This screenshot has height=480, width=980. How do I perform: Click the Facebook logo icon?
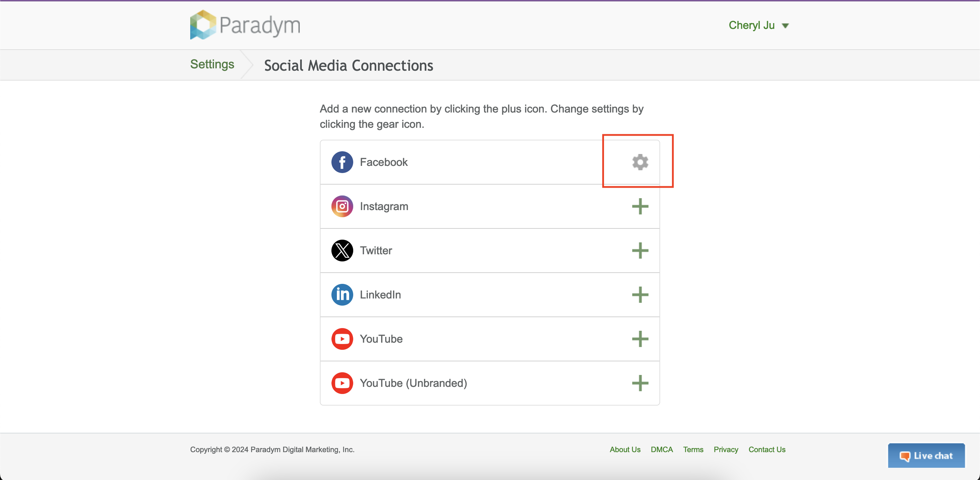(342, 162)
